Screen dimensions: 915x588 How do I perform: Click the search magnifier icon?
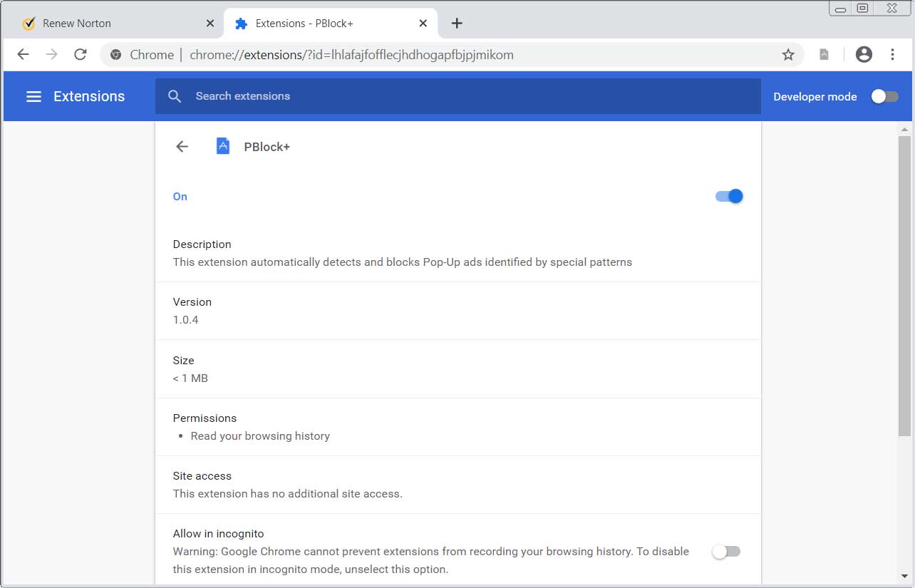pyautogui.click(x=175, y=96)
